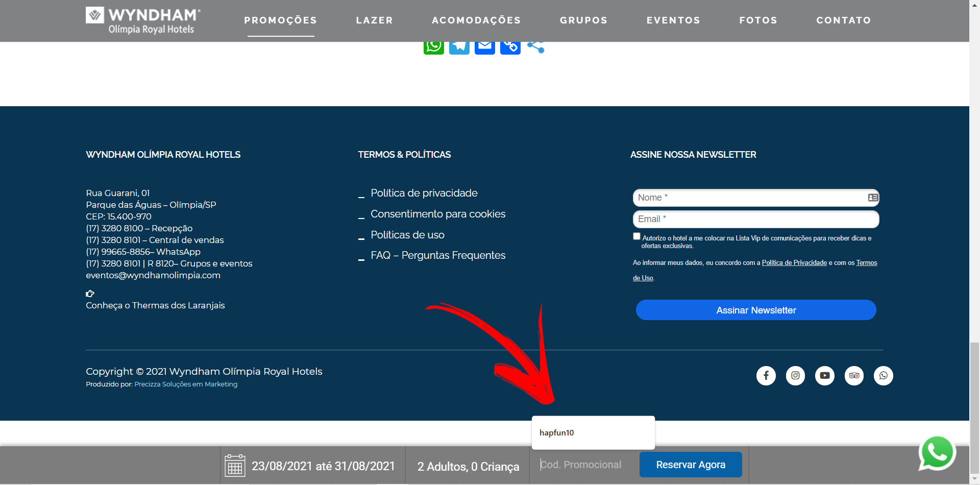Open the generic share icon
980x485 pixels.
pos(536,47)
